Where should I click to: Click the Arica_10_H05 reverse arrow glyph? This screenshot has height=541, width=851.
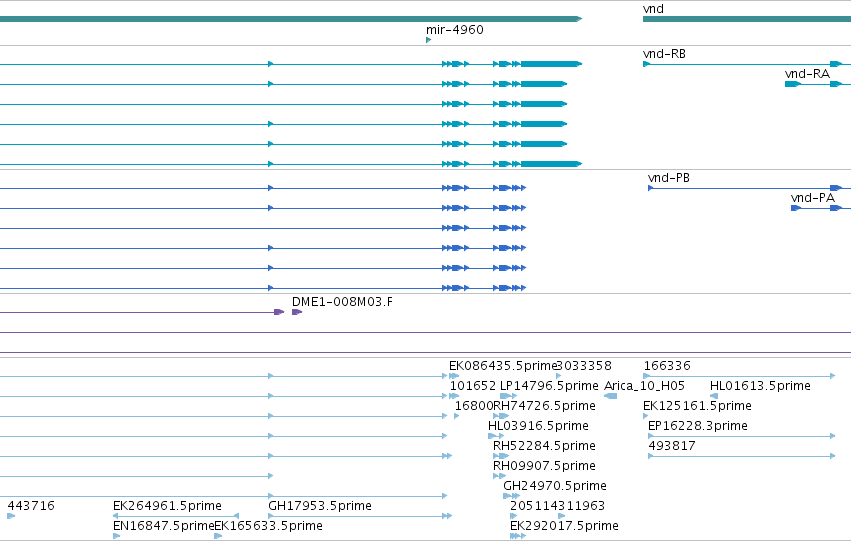tap(611, 396)
